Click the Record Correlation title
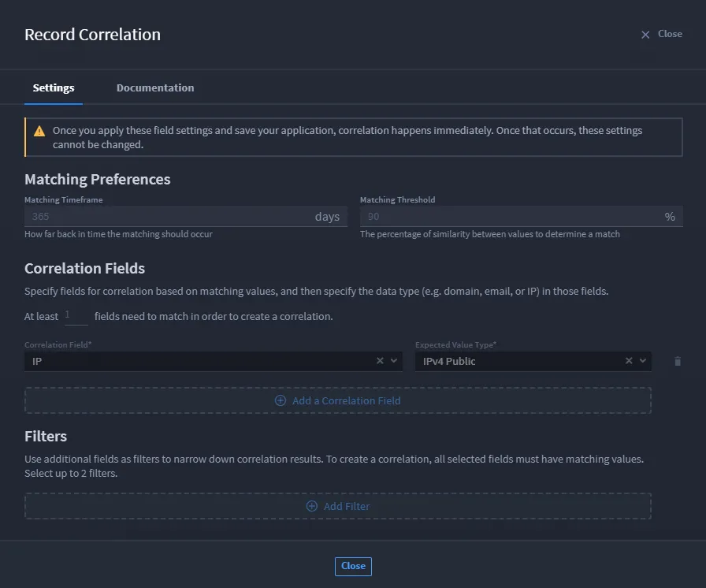Viewport: 706px width, 588px height. 92,35
